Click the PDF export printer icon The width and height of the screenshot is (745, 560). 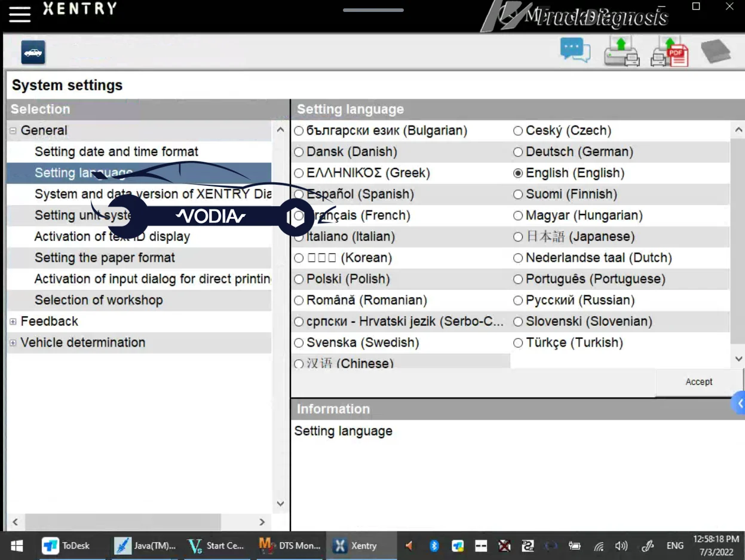(x=670, y=51)
